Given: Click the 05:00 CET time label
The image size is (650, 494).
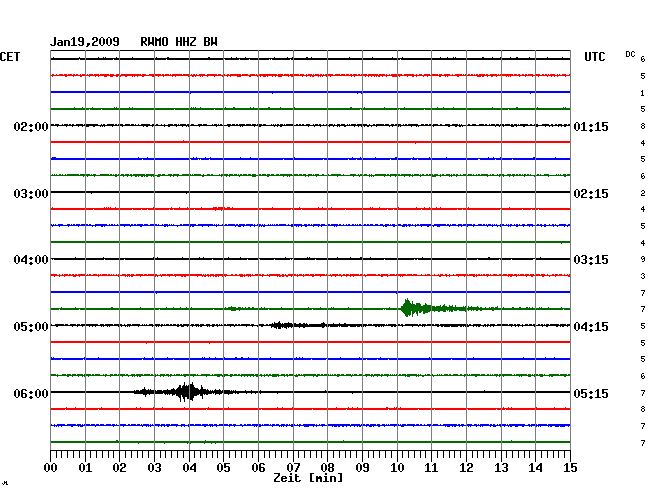Looking at the screenshot, I should [31, 327].
